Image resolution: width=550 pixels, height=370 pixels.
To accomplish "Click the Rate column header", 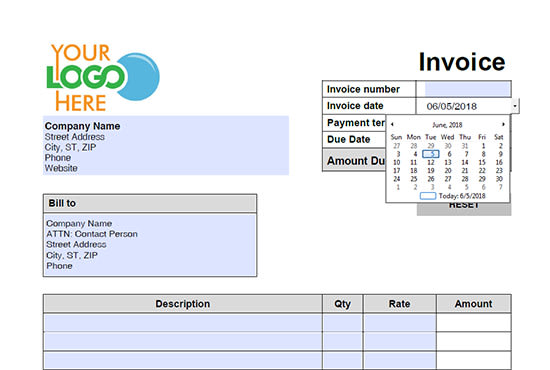I will pos(400,304).
